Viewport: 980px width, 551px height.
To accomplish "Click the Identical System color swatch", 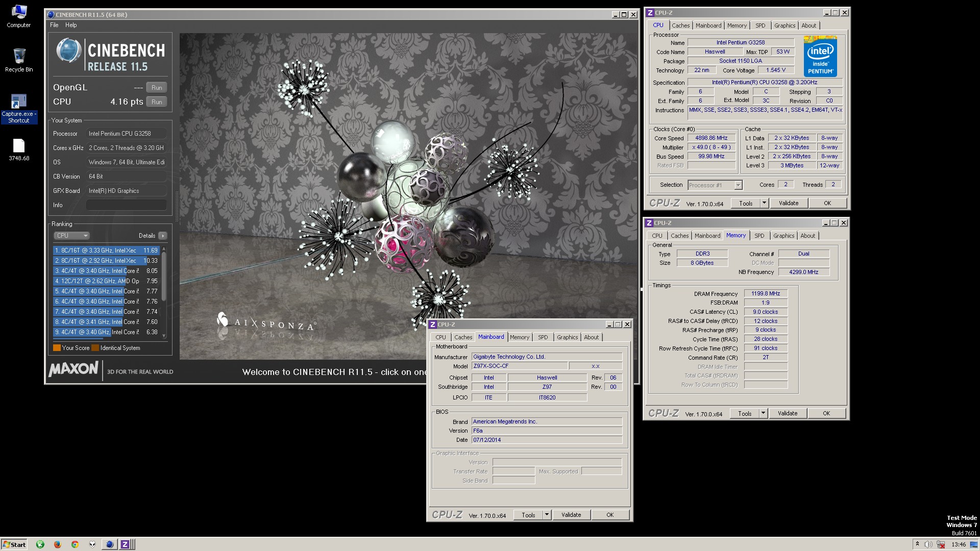I will click(x=95, y=348).
